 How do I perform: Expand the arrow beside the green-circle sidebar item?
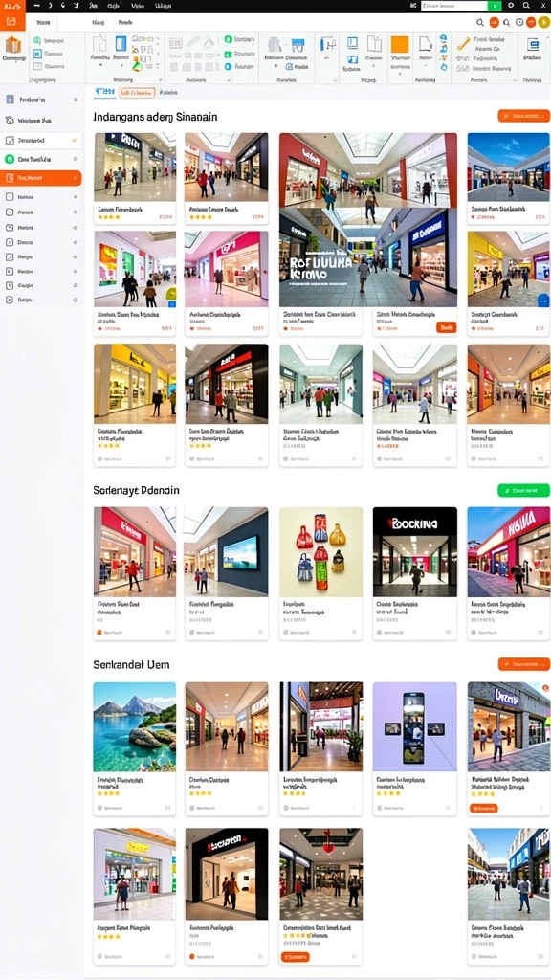(x=75, y=160)
